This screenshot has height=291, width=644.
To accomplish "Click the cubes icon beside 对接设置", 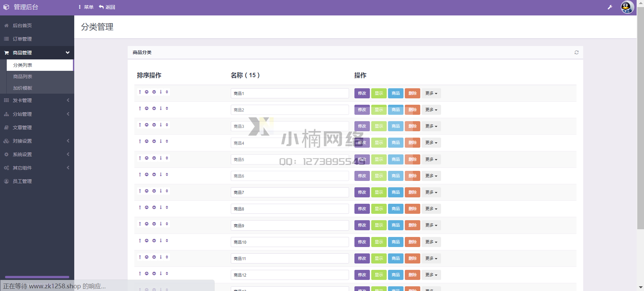I will coord(6,141).
